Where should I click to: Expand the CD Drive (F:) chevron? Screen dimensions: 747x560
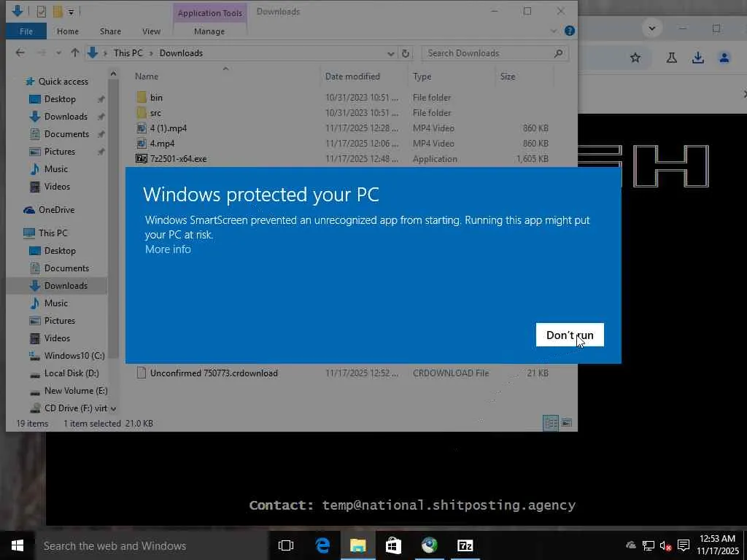113,408
